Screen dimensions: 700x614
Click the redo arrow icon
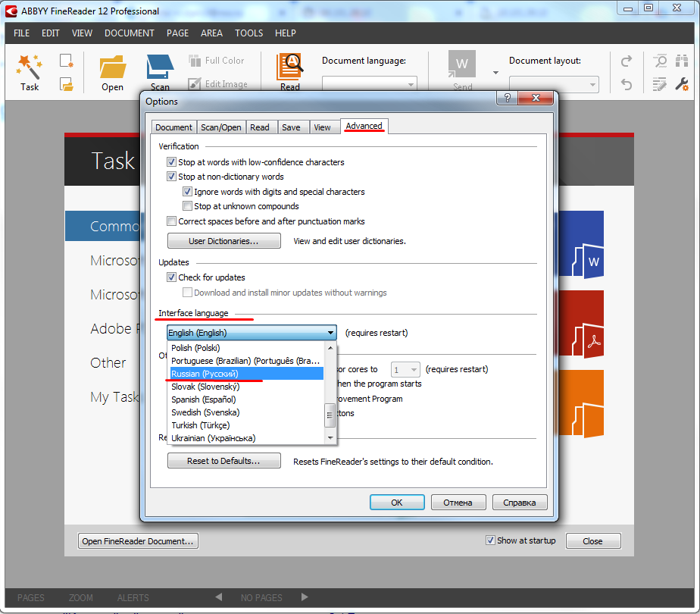click(626, 62)
